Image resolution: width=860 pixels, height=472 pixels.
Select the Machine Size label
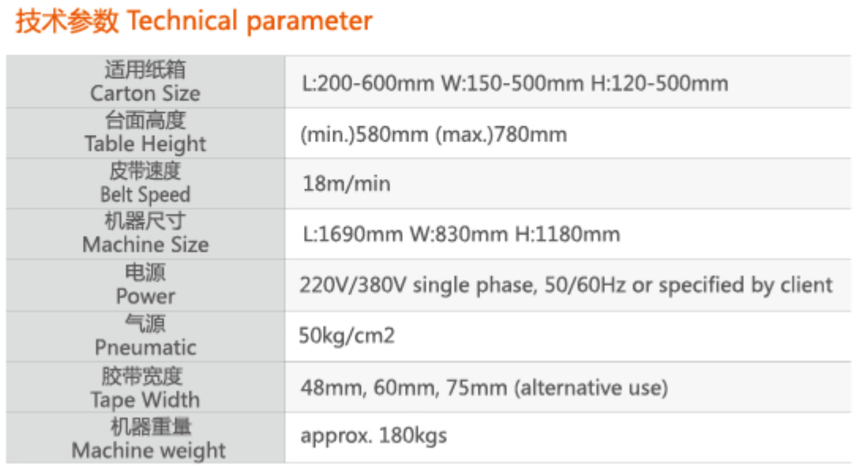click(145, 245)
